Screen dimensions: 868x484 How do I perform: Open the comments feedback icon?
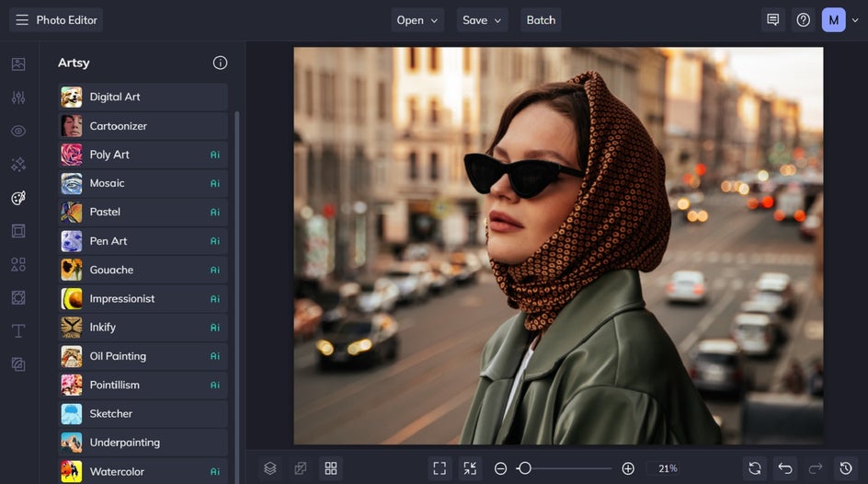(x=772, y=20)
